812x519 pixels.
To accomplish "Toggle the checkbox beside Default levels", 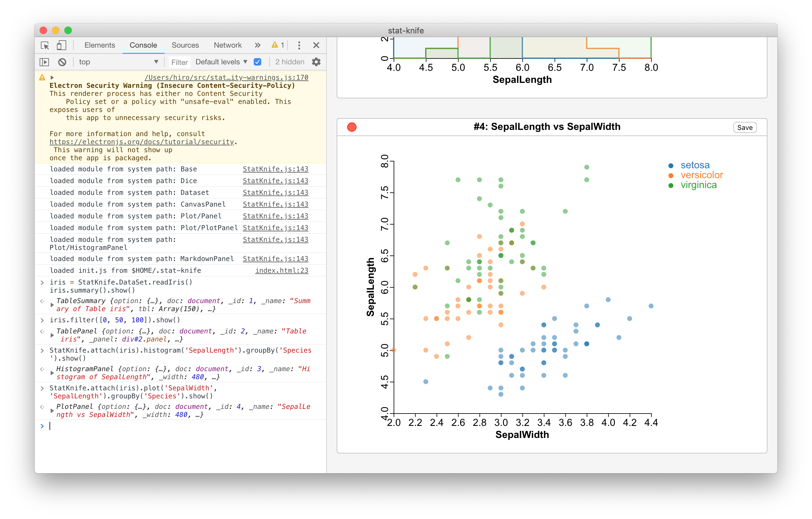I will pos(257,62).
